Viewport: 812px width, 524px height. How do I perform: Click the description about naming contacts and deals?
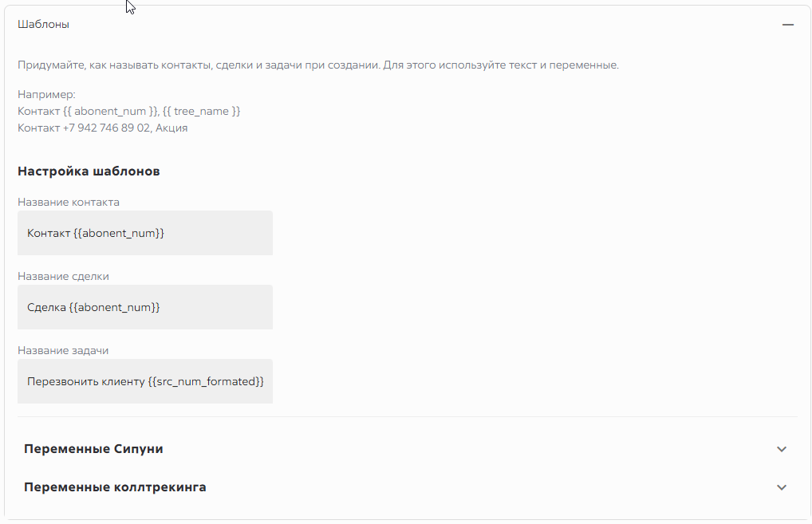coord(318,65)
